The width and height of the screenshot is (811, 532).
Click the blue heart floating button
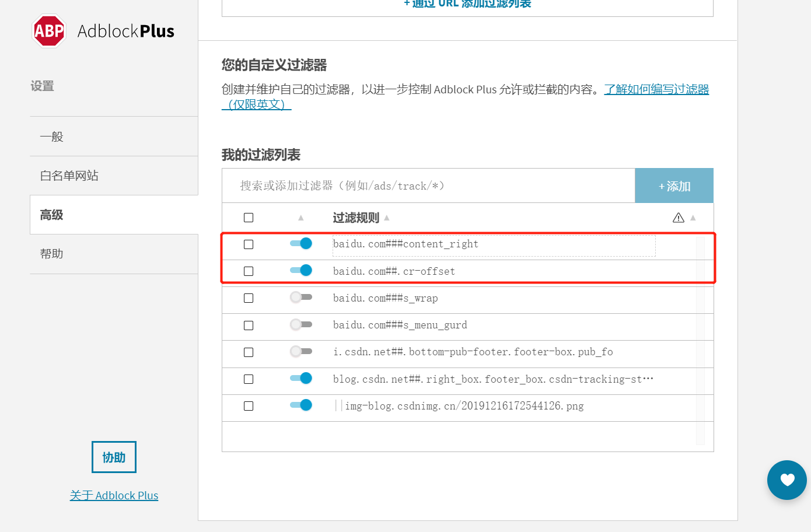pos(787,480)
